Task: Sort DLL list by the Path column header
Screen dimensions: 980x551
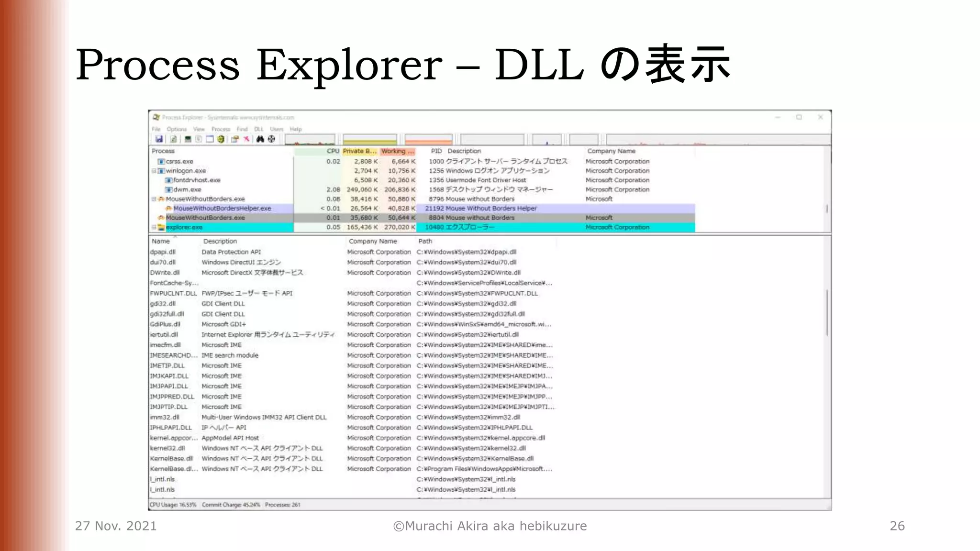Action: coord(486,242)
